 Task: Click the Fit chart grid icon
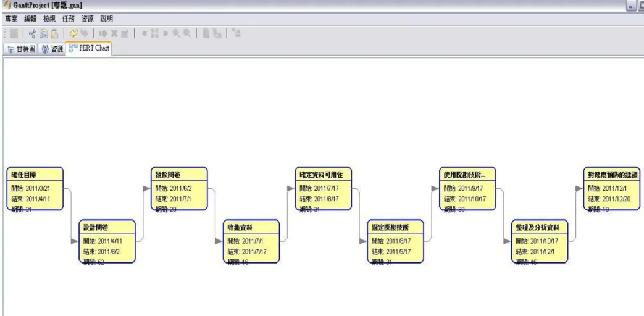[x=155, y=34]
